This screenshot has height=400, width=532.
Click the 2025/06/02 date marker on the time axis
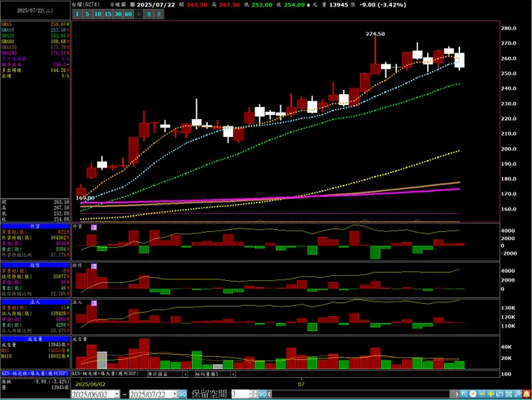pyautogui.click(x=91, y=384)
